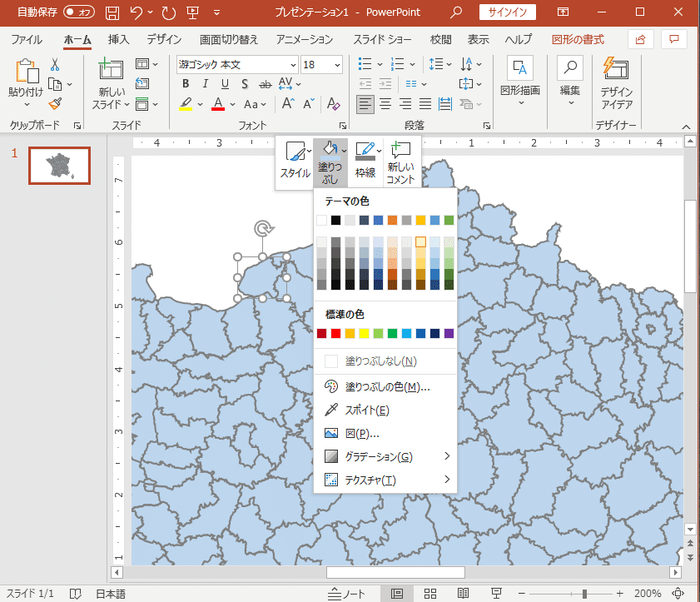Expand Texture (テクスチャ) submenu
The height and width of the screenshot is (602, 700).
(385, 480)
